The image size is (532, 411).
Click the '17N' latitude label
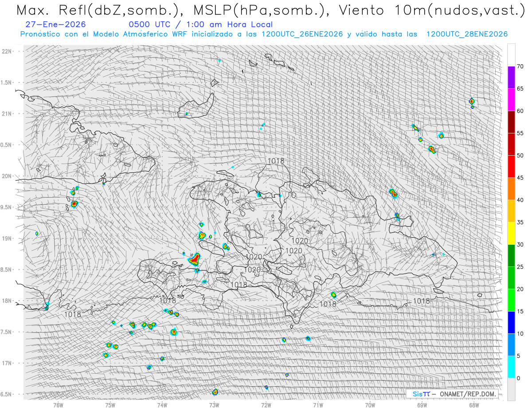(7, 363)
